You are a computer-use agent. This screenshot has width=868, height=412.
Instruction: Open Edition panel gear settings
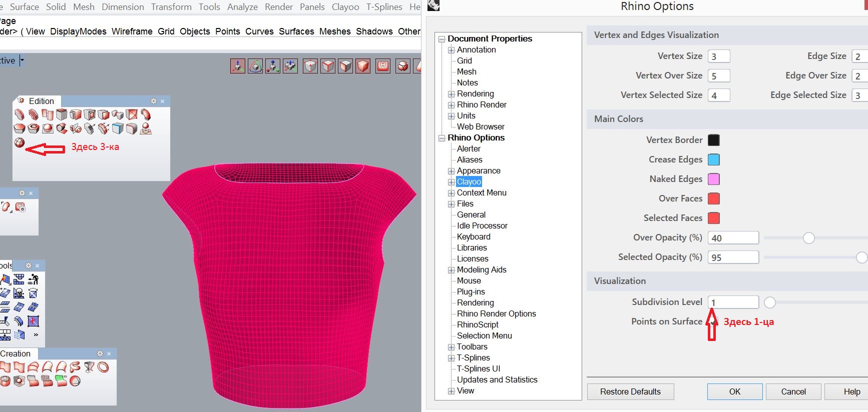(x=154, y=101)
